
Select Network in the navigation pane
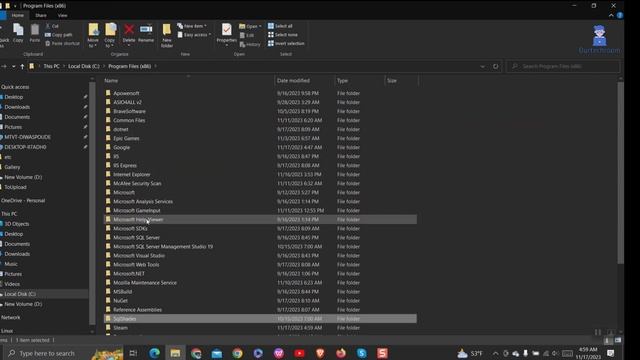point(11,317)
